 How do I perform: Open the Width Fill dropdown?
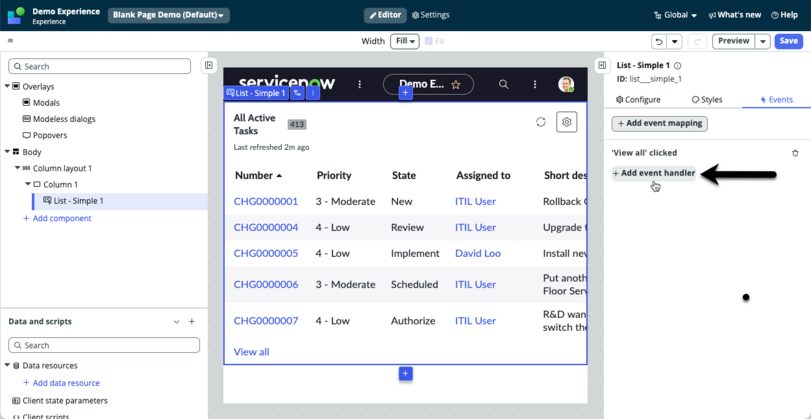click(404, 41)
